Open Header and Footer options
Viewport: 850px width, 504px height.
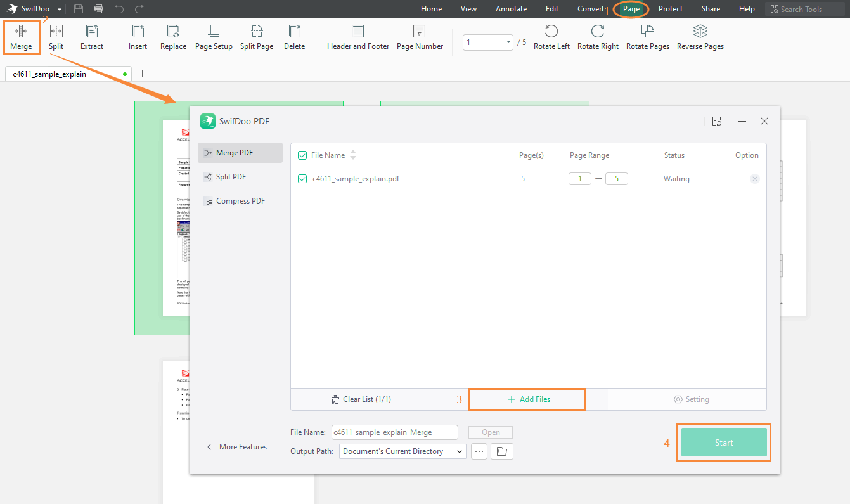click(x=358, y=37)
